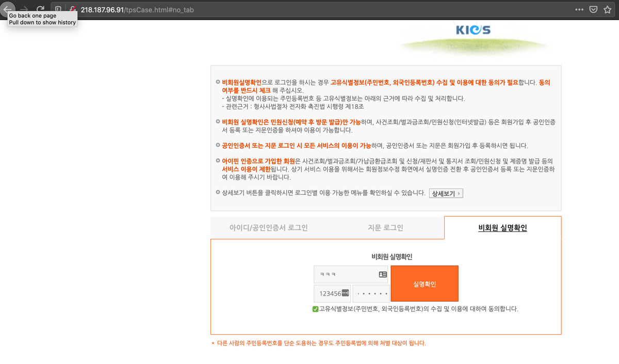
Task: Click the orange 실명확인 button
Action: click(x=425, y=284)
